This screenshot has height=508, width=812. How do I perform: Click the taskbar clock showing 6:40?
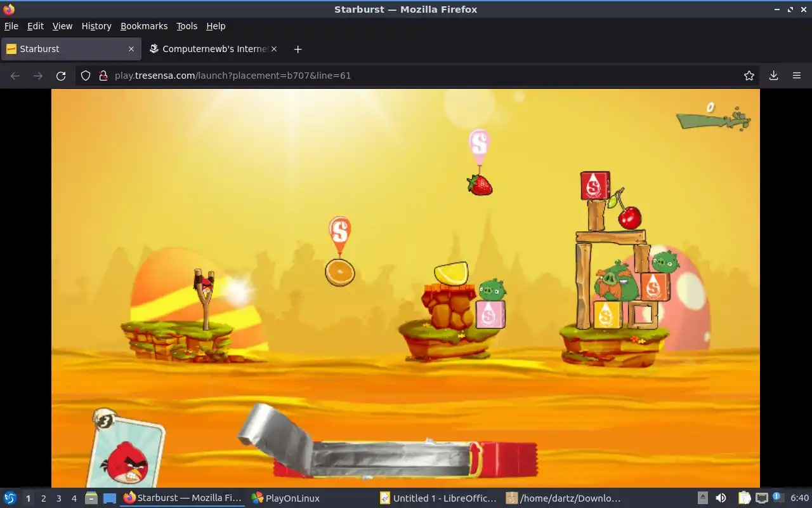coord(799,498)
